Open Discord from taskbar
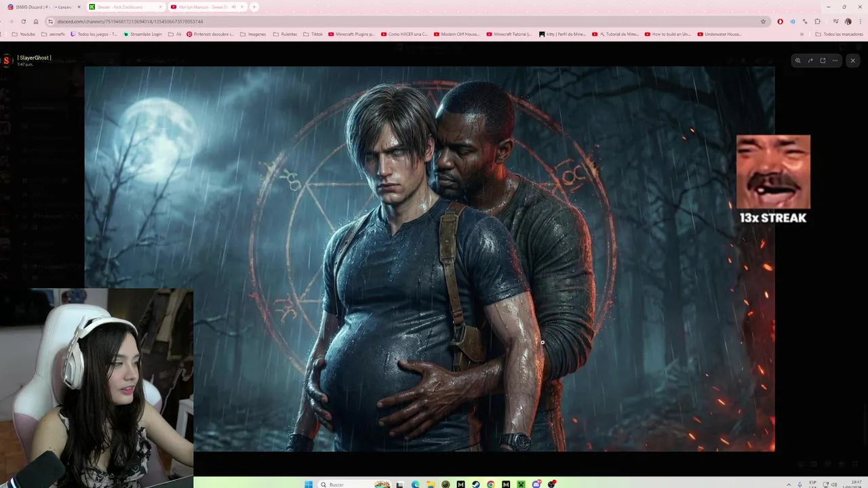Screen dimensions: 868x488 click(x=536, y=484)
